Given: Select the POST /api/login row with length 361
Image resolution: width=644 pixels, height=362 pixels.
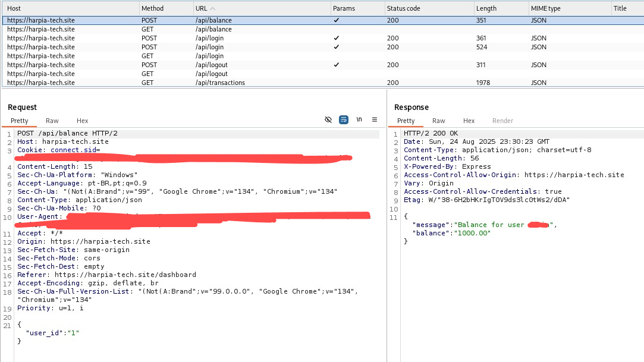Looking at the screenshot, I should click(323, 38).
